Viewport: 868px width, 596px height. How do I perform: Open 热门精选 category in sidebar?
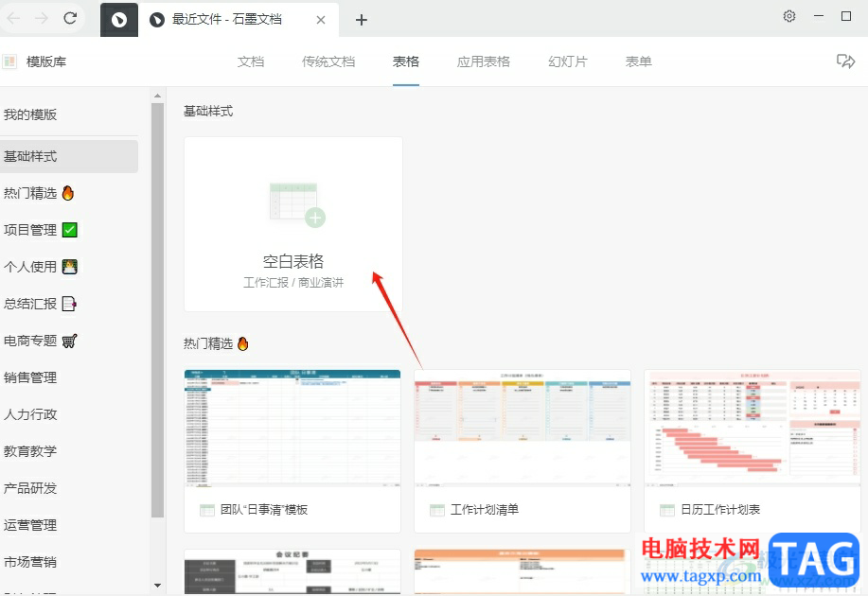click(39, 193)
